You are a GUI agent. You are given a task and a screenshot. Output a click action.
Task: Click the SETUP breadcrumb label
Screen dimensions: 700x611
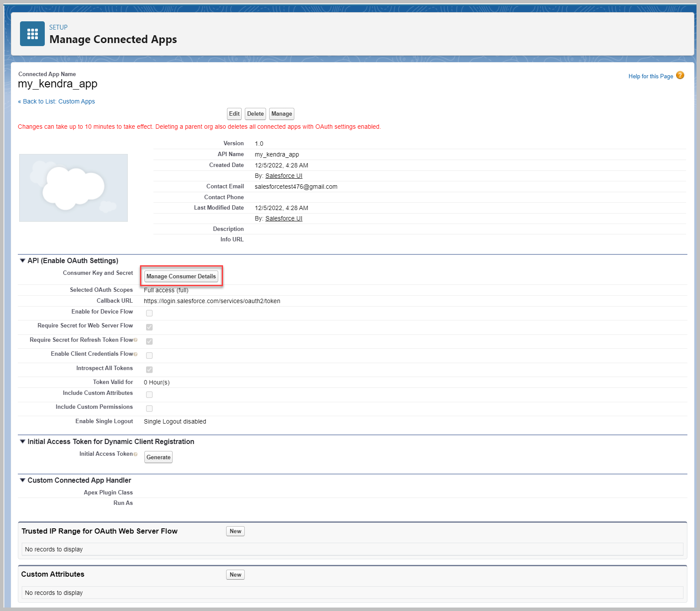coord(58,27)
